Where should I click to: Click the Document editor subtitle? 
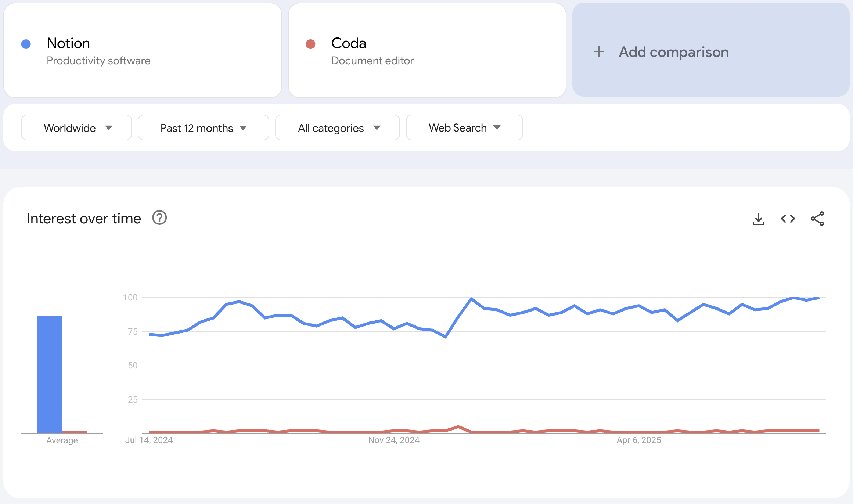(372, 61)
